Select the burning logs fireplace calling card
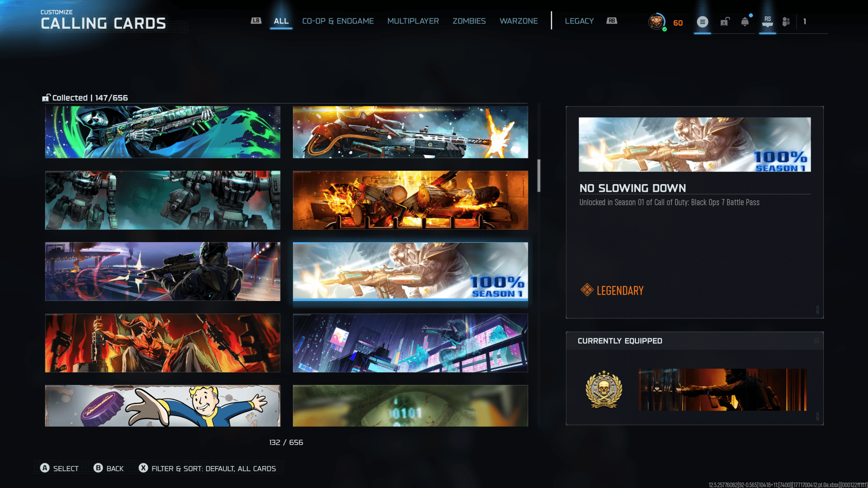868x488 pixels. (410, 200)
